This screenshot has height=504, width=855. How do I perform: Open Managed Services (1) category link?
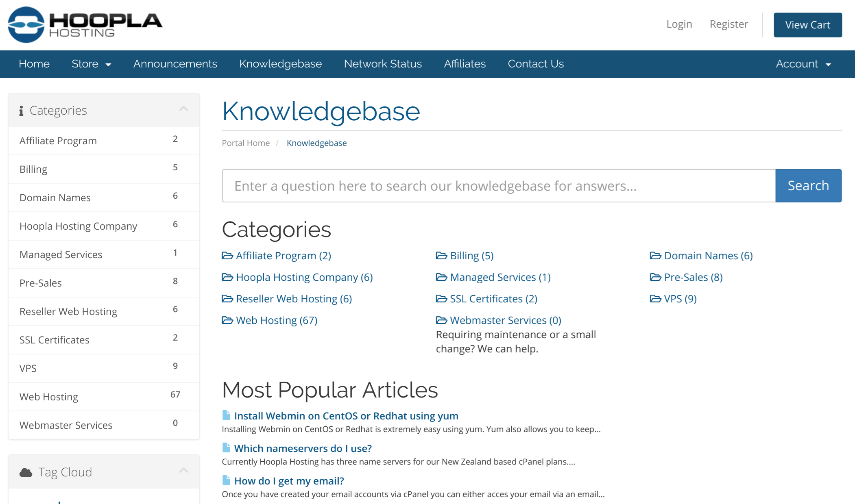click(x=500, y=277)
